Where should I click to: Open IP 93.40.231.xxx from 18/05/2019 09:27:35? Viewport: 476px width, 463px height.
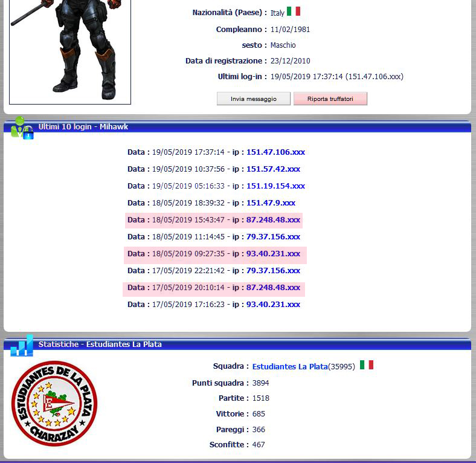point(273,254)
